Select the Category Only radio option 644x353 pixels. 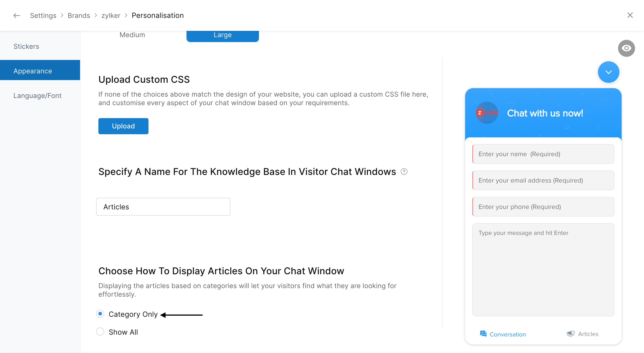[x=100, y=314]
